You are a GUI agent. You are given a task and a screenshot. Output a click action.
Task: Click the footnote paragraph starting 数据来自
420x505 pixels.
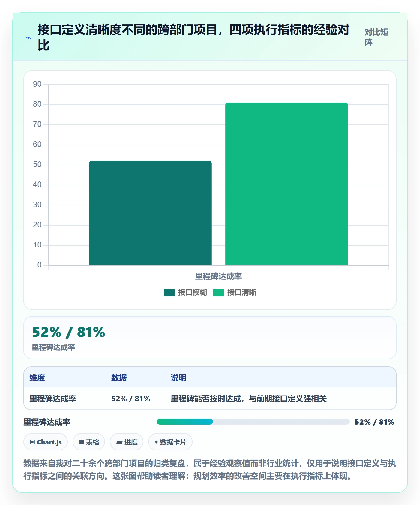[x=210, y=470]
